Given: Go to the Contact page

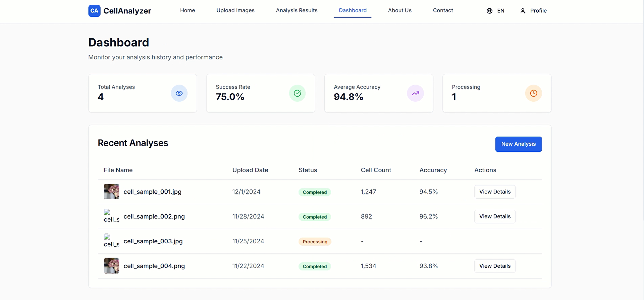Looking at the screenshot, I should [443, 10].
